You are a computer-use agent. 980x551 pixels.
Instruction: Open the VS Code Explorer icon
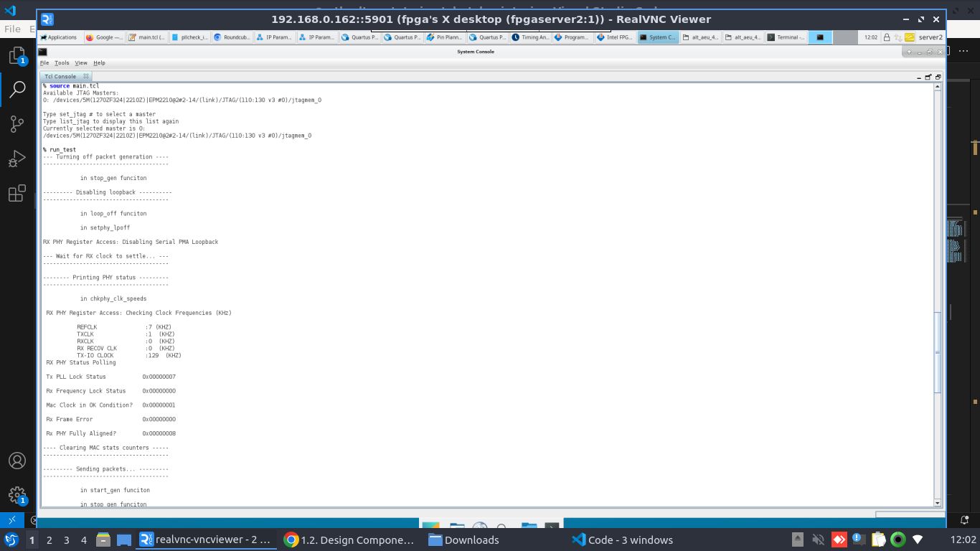tap(17, 56)
